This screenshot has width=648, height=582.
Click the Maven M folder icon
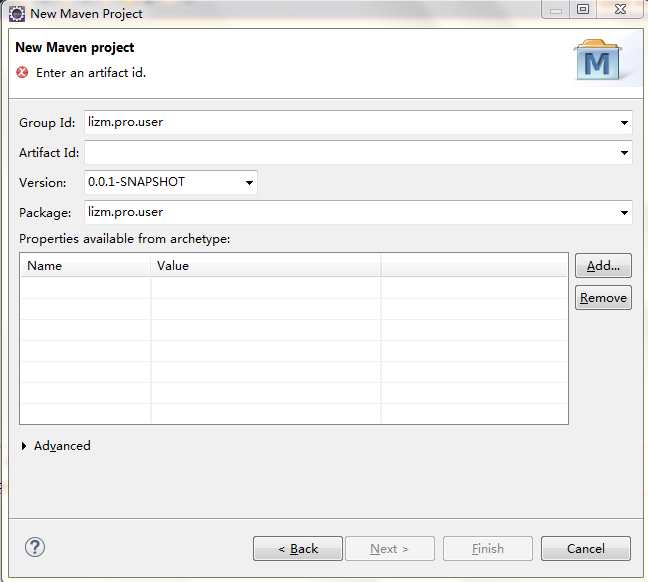(x=598, y=60)
